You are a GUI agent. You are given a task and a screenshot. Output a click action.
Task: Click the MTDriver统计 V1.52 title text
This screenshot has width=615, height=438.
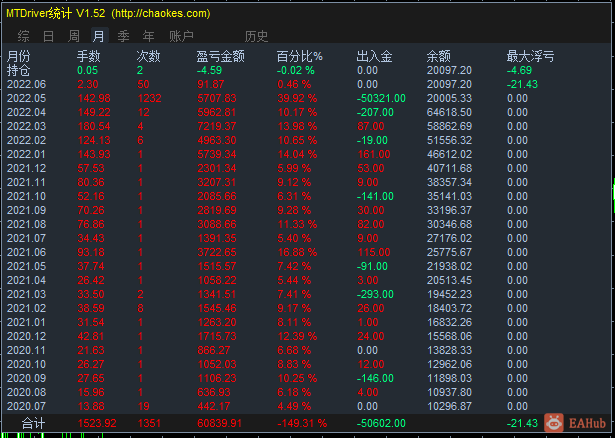pos(56,14)
